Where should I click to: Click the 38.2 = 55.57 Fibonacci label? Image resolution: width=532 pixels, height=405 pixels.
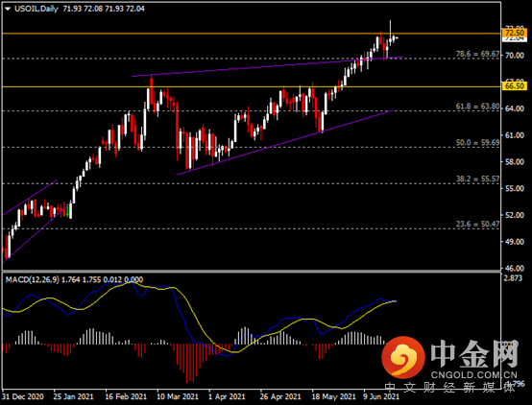[x=477, y=179]
